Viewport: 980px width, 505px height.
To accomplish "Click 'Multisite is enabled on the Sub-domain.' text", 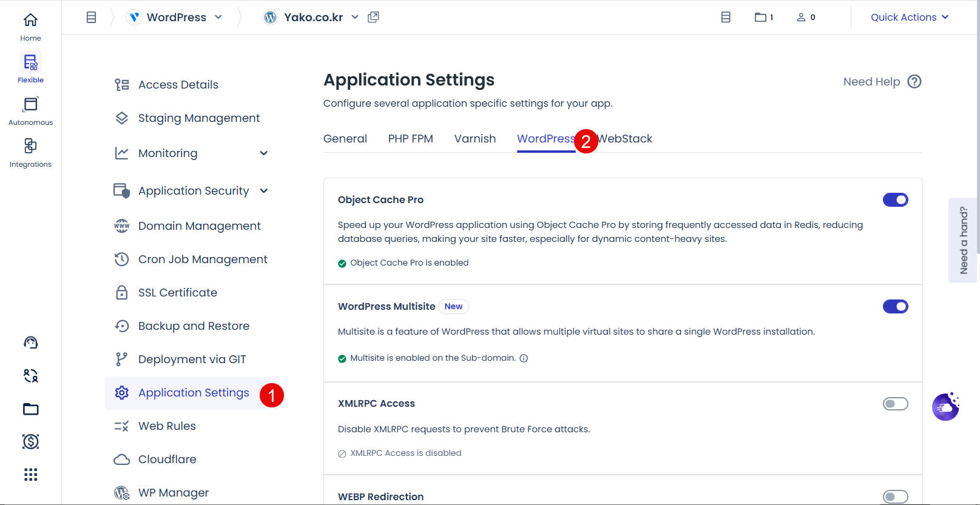I will click(433, 358).
